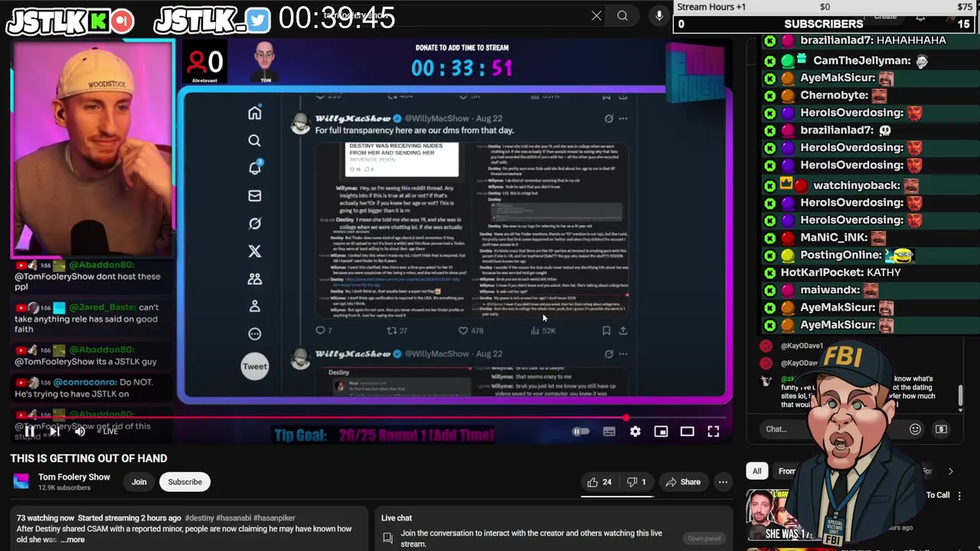Share the For full transparency tweet

click(623, 331)
